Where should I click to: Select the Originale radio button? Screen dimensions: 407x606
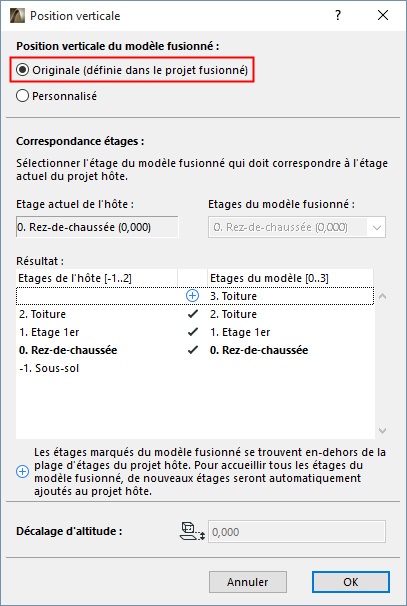tap(22, 70)
